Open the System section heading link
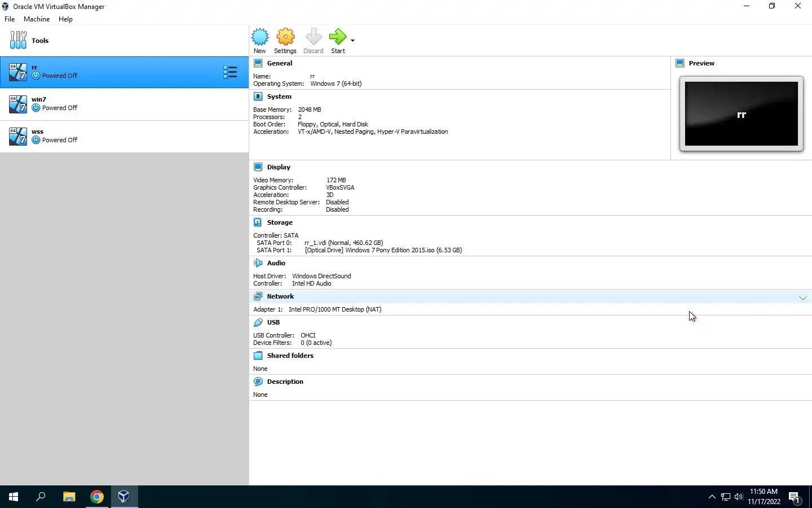 pos(279,97)
